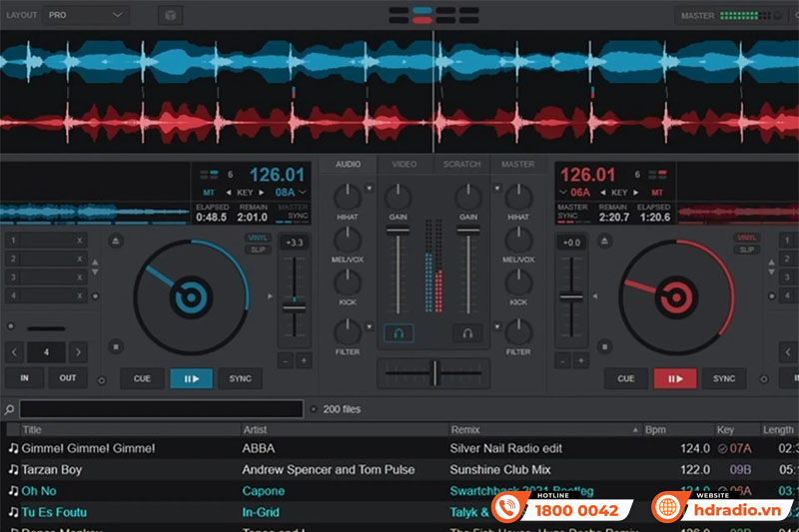The width and height of the screenshot is (799, 532).
Task: Click right deck pitch plus button
Action: [581, 361]
